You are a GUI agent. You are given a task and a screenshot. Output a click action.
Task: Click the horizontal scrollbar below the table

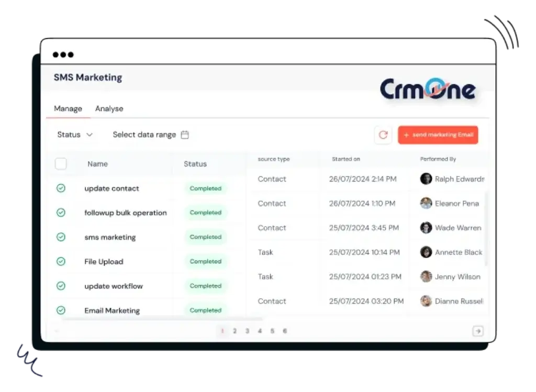(162, 319)
